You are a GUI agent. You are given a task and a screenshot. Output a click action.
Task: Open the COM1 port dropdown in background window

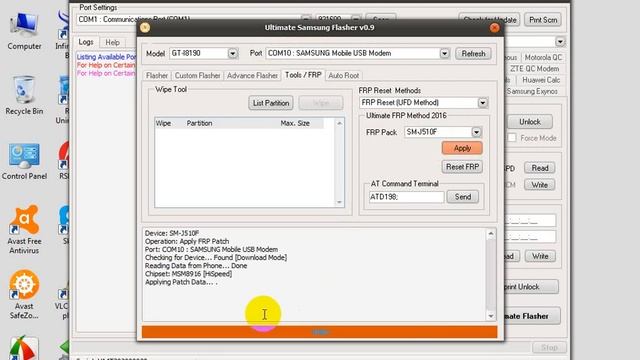[307, 18]
